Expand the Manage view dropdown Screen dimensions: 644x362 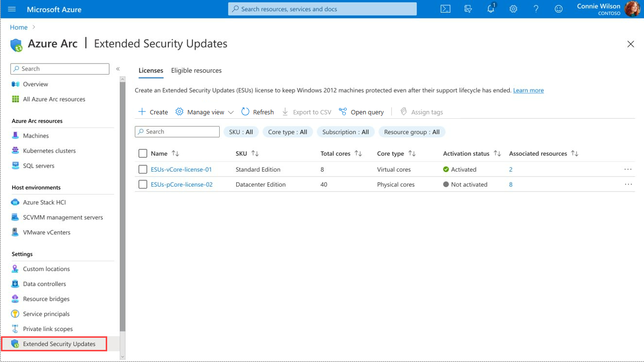coord(205,112)
